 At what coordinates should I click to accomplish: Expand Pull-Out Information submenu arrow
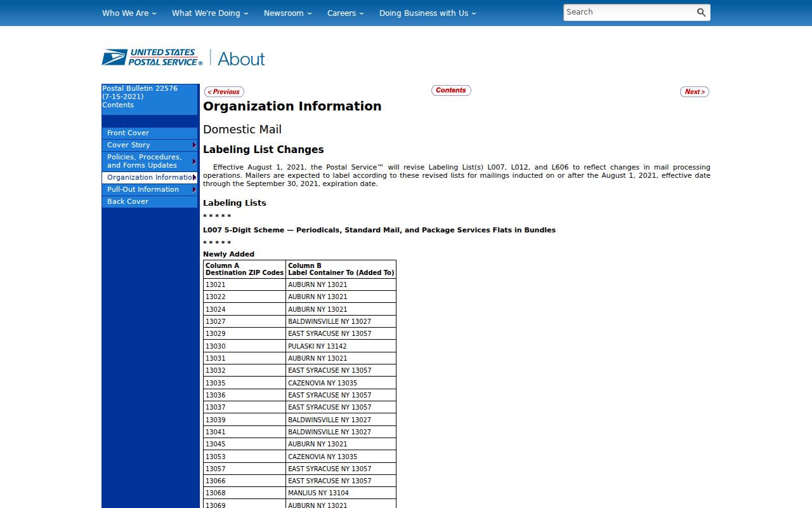point(194,189)
